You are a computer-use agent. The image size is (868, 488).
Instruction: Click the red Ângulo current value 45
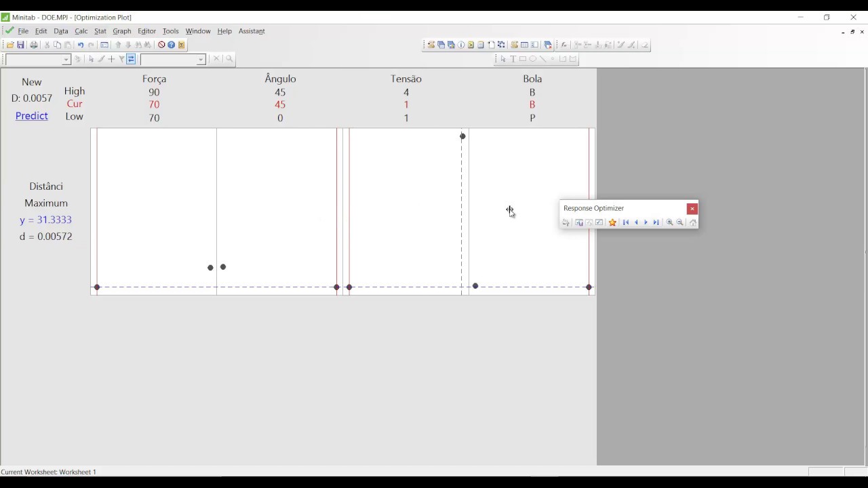point(280,105)
